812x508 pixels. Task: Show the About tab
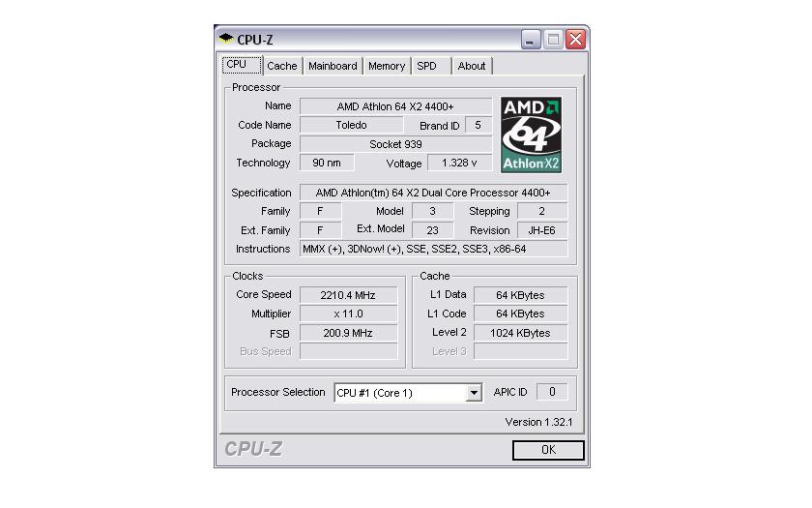[x=472, y=67]
